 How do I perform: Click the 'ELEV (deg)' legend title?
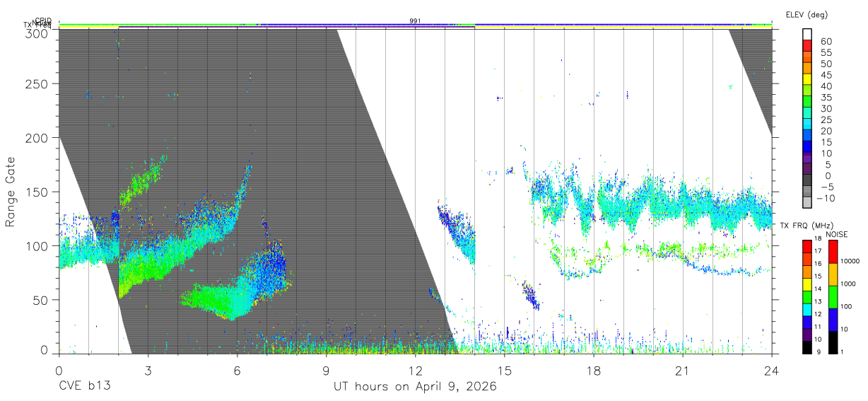807,15
